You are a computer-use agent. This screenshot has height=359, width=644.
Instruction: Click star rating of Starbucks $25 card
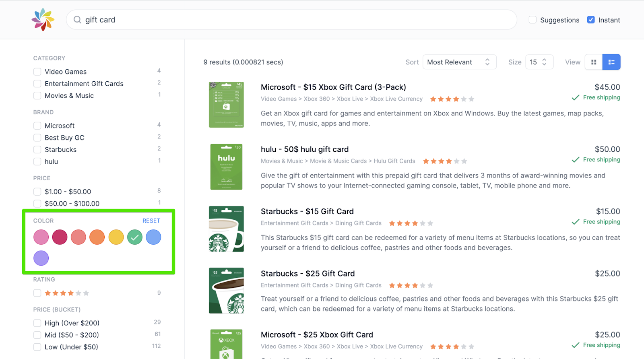coord(411,285)
